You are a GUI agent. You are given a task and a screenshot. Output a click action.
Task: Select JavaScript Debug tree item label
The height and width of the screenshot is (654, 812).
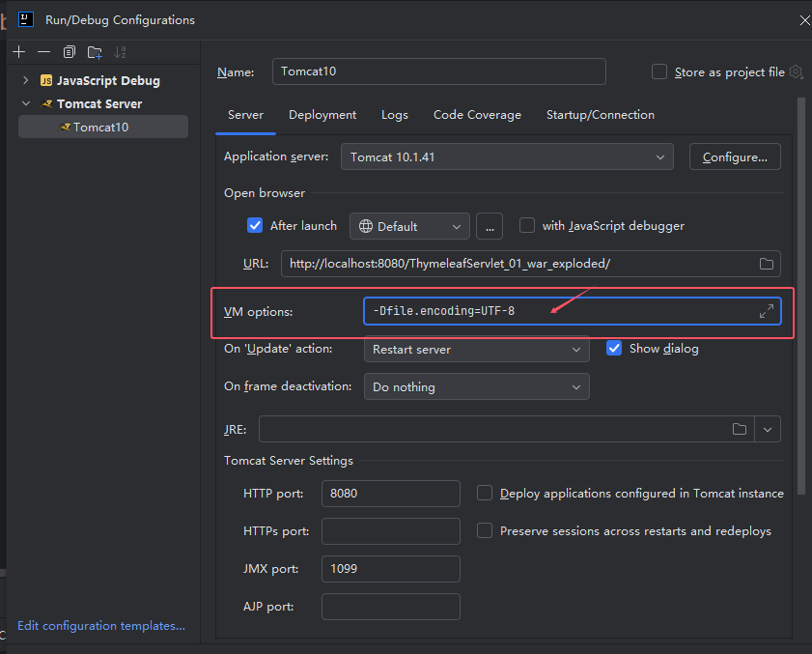[x=108, y=80]
